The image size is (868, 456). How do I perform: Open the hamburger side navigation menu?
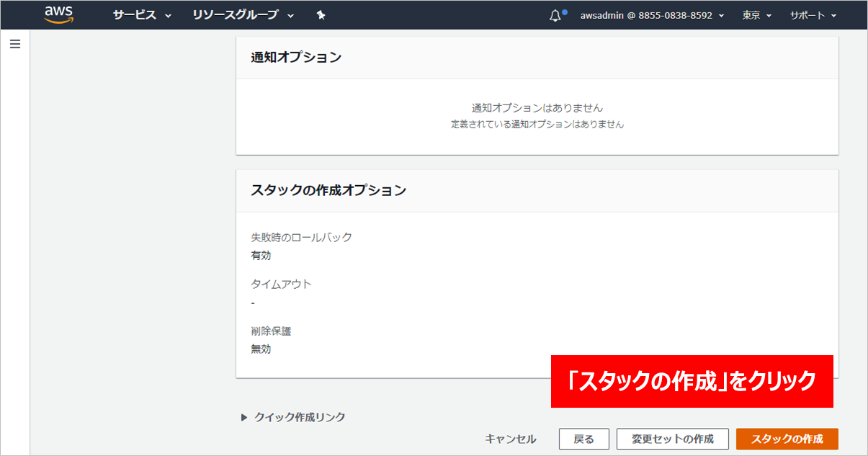click(14, 44)
